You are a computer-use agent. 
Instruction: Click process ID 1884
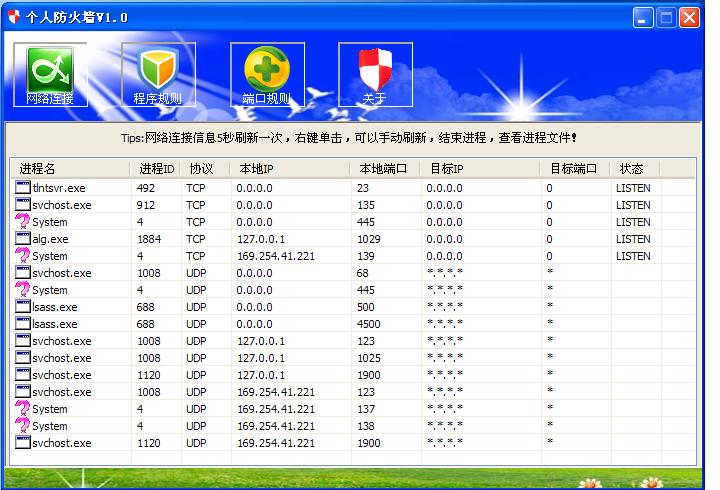[x=149, y=239]
